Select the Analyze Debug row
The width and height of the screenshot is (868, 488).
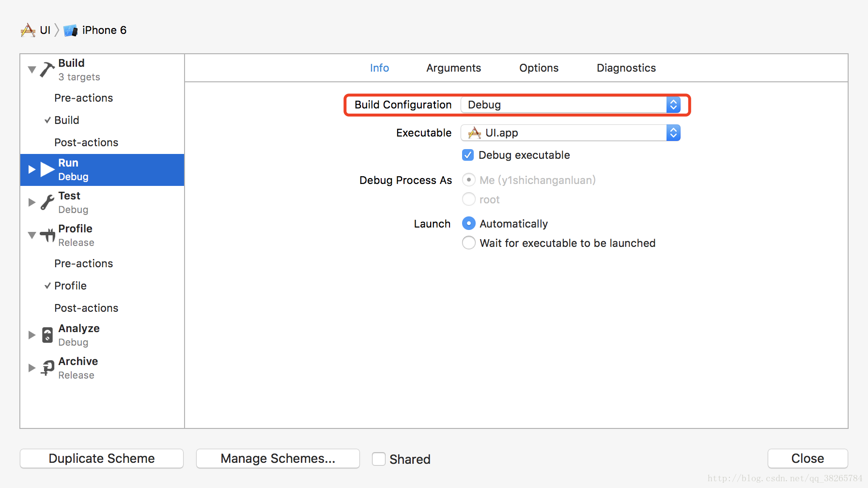tap(102, 335)
